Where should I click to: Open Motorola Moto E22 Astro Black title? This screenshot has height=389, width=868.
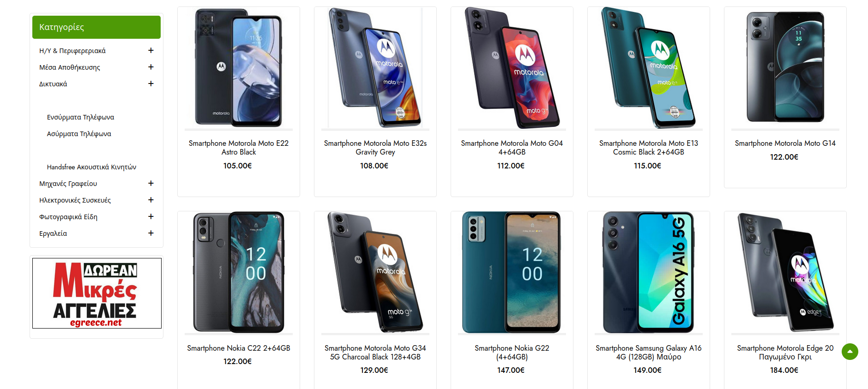click(239, 148)
